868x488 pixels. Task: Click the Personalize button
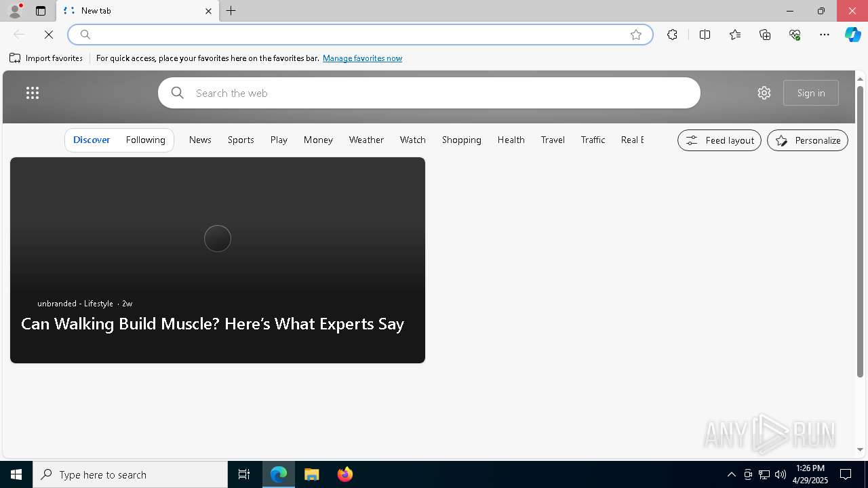coord(808,140)
